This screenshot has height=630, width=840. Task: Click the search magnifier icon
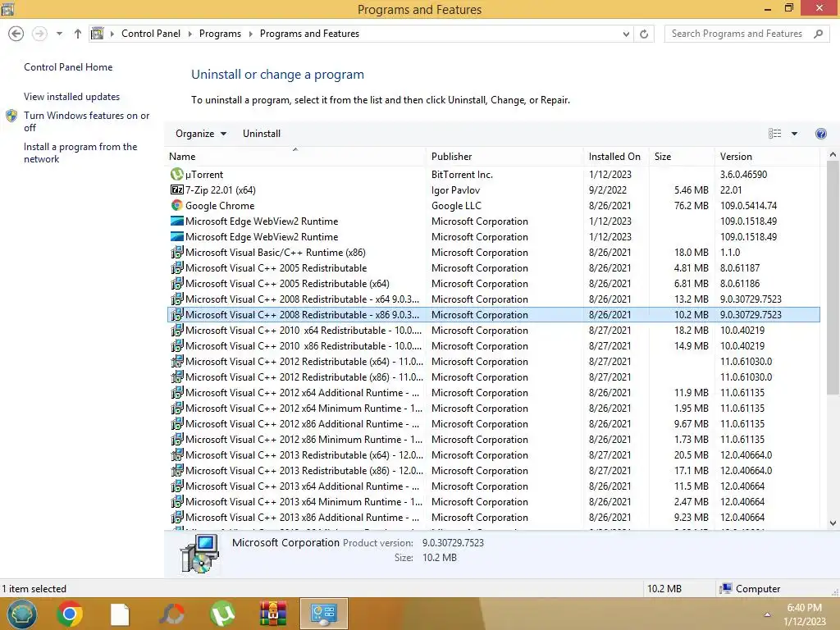click(818, 34)
